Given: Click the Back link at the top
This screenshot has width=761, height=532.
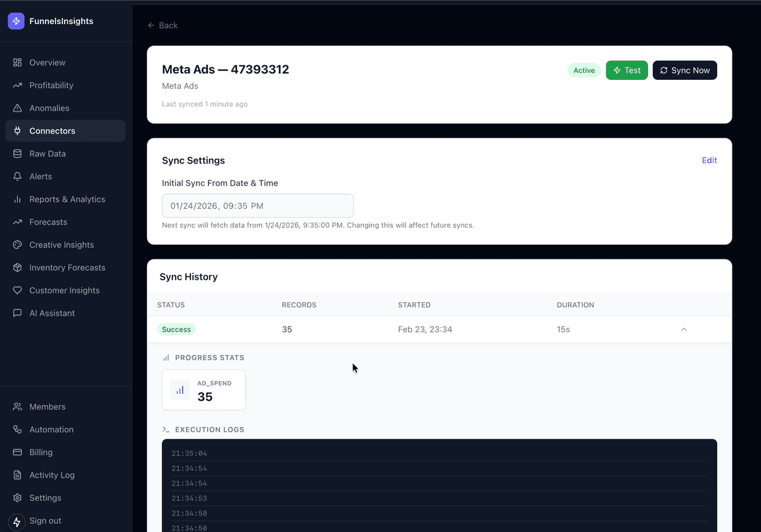Looking at the screenshot, I should pyautogui.click(x=162, y=25).
